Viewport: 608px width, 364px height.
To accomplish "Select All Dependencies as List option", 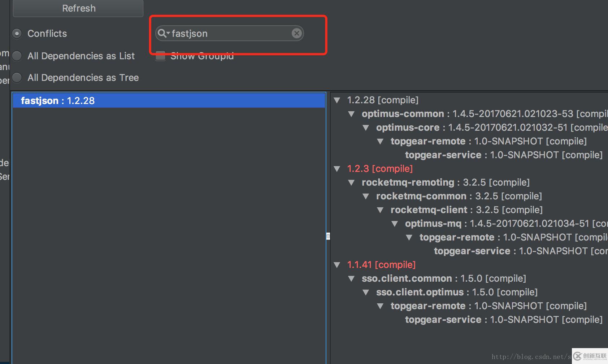I will [x=17, y=56].
